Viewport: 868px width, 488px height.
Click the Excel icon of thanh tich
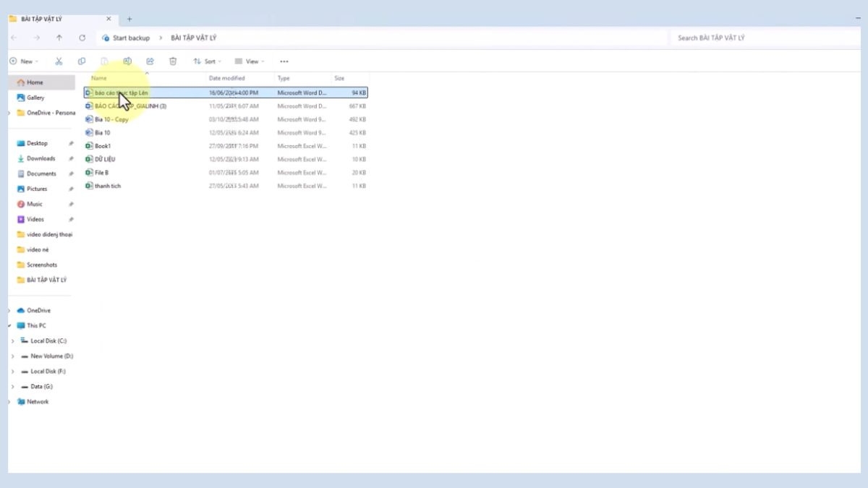(x=89, y=186)
